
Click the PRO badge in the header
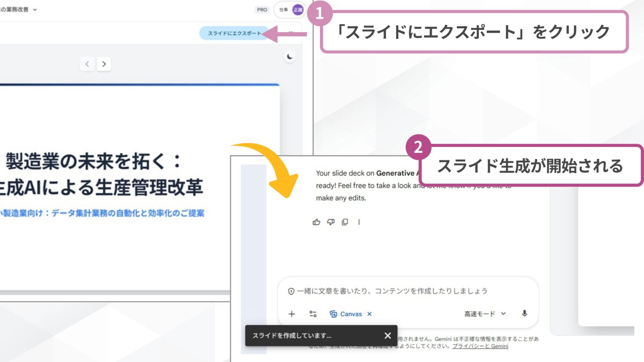click(x=262, y=10)
